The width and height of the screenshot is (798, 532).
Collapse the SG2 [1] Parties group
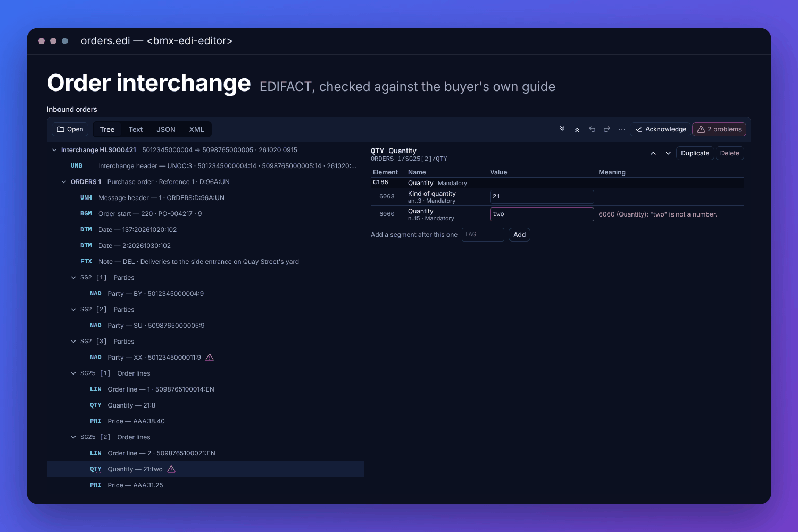click(73, 278)
